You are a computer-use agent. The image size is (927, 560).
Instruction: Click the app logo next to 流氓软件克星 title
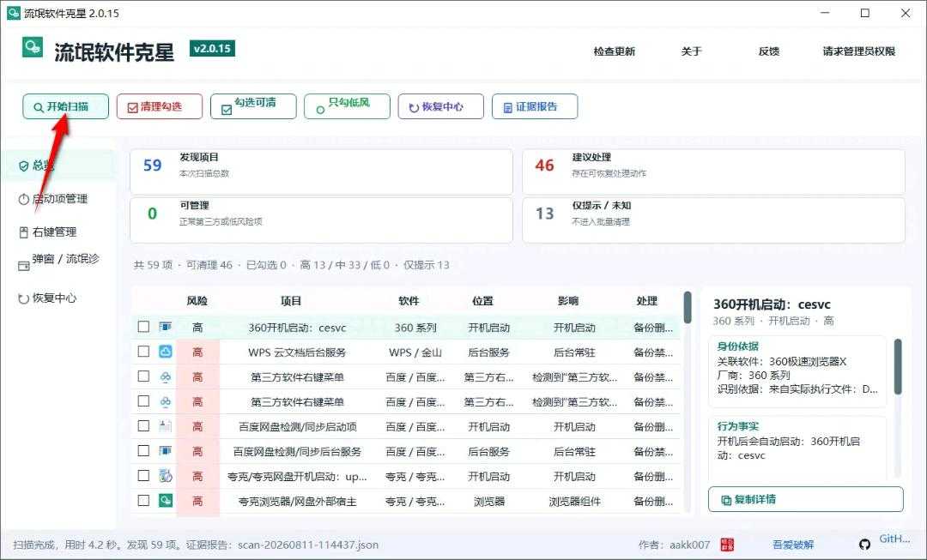(33, 47)
